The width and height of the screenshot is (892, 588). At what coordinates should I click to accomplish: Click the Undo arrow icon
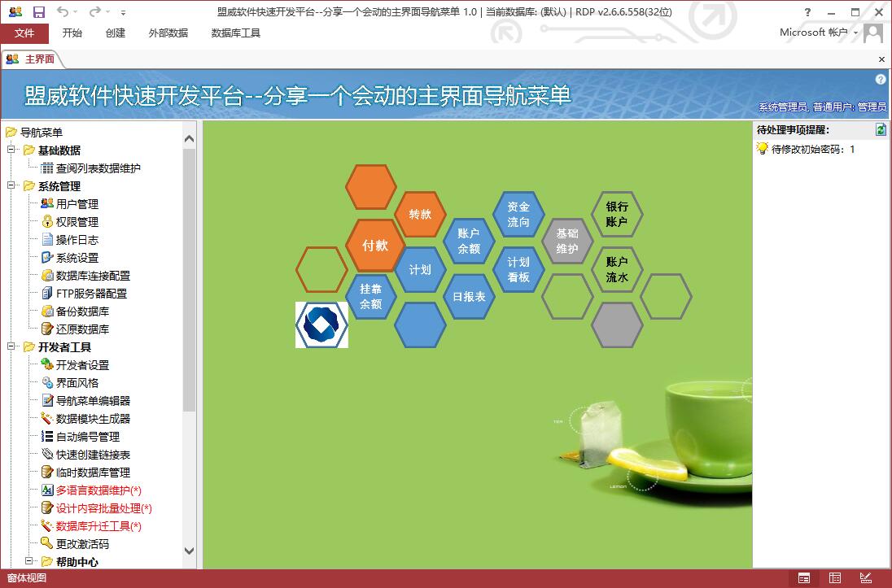pos(63,12)
